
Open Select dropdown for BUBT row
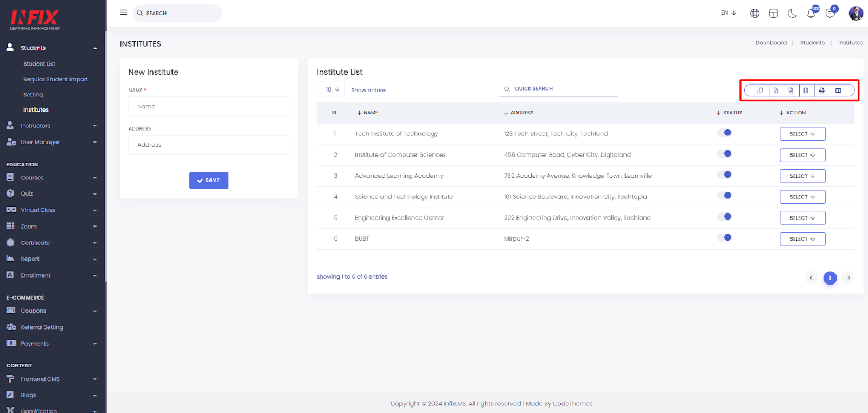802,239
